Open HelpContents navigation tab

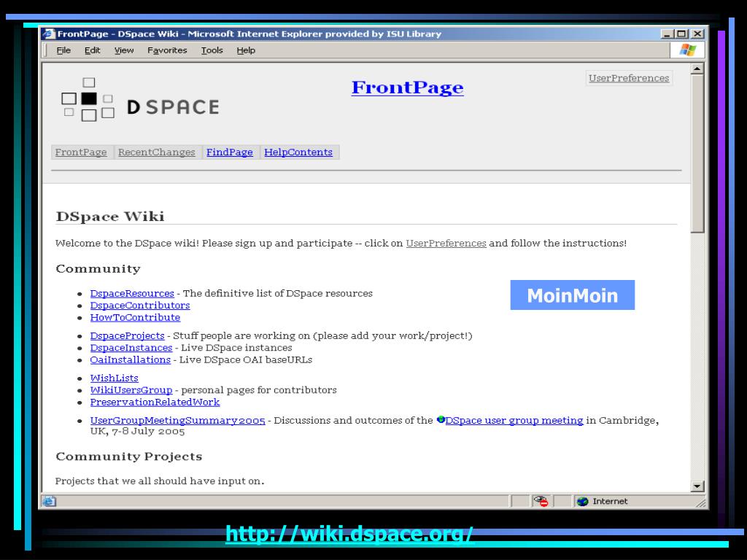coord(298,152)
